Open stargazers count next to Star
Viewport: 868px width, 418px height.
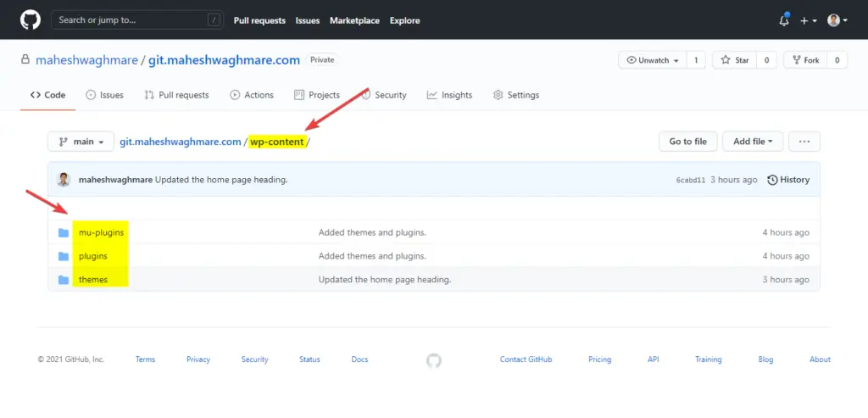click(766, 60)
